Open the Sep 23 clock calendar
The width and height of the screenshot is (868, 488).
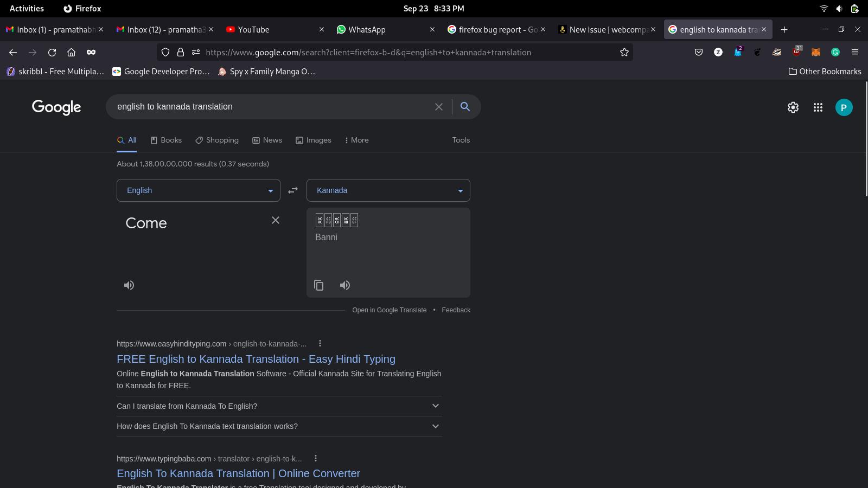(433, 9)
